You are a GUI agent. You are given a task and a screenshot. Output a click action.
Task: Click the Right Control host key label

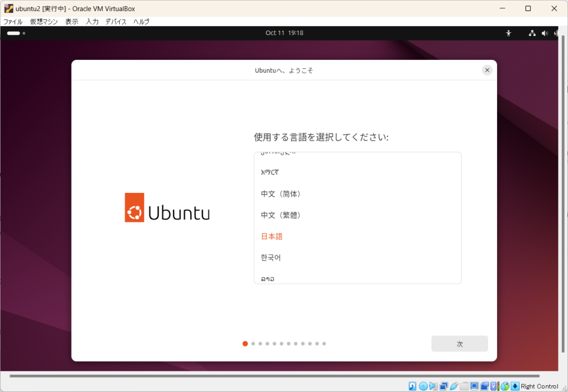[539, 386]
